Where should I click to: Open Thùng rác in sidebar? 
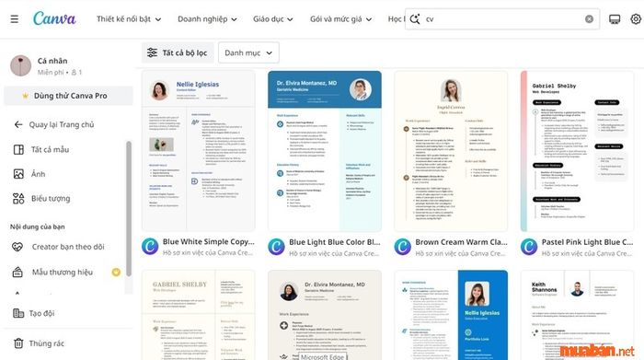pyautogui.click(x=46, y=343)
